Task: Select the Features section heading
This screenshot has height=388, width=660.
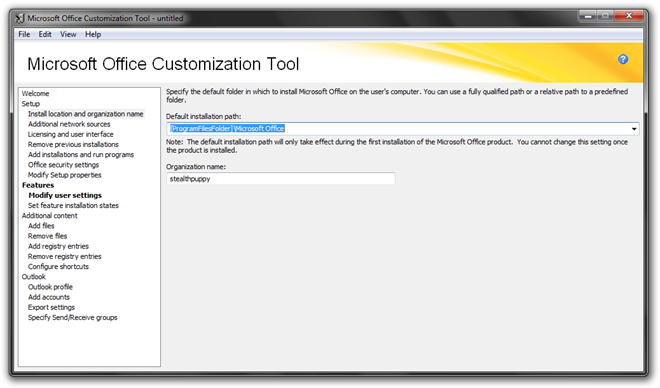Action: (38, 185)
